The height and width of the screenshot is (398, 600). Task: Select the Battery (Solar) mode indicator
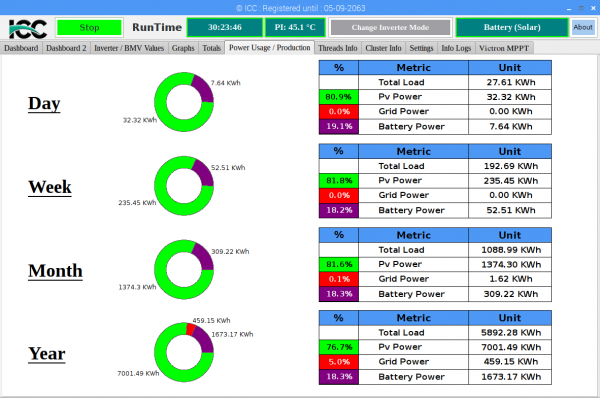coord(512,28)
